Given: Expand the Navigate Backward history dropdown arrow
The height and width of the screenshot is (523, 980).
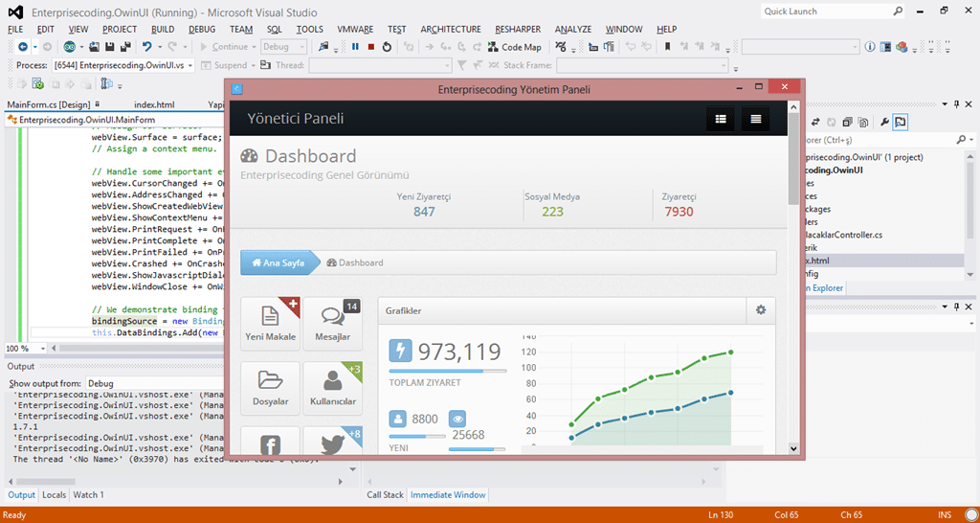Looking at the screenshot, I should pyautogui.click(x=35, y=47).
